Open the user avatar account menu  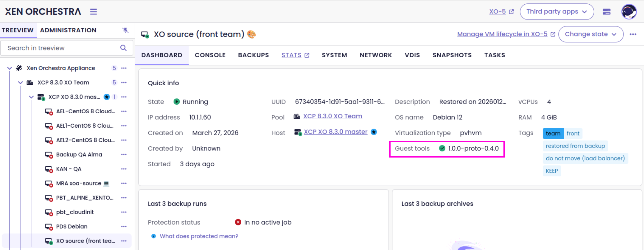click(x=629, y=12)
